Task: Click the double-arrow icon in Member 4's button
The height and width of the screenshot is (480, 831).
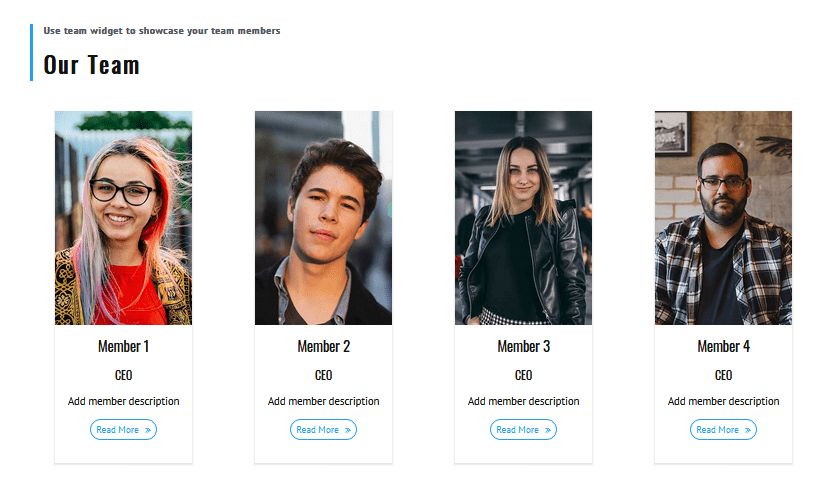Action: 748,430
